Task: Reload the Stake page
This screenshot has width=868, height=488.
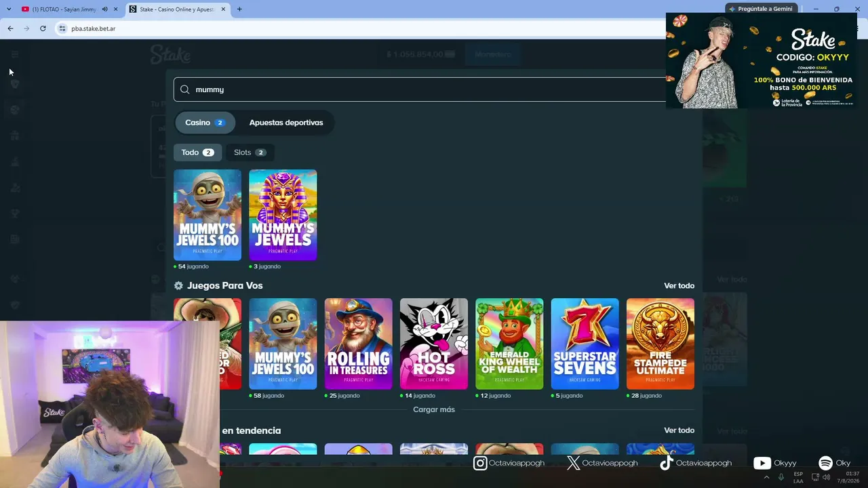Action: (43, 28)
